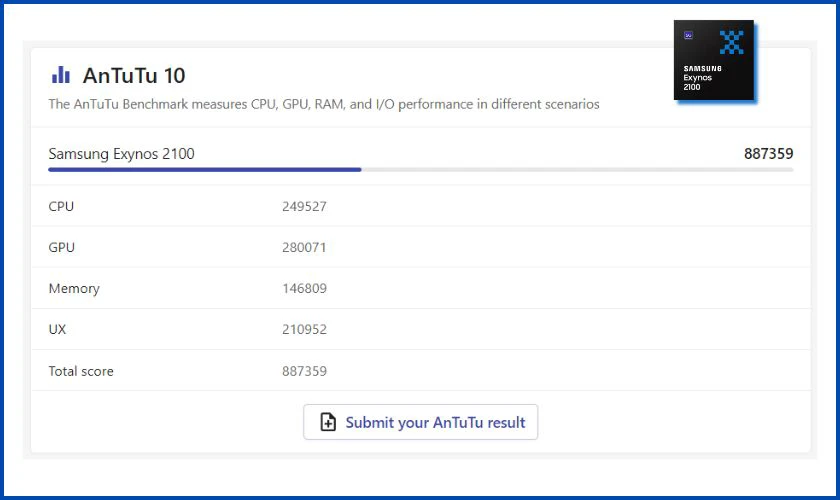Click the Samsung Exynos 2100 chip image
The width and height of the screenshot is (840, 500).
point(715,61)
